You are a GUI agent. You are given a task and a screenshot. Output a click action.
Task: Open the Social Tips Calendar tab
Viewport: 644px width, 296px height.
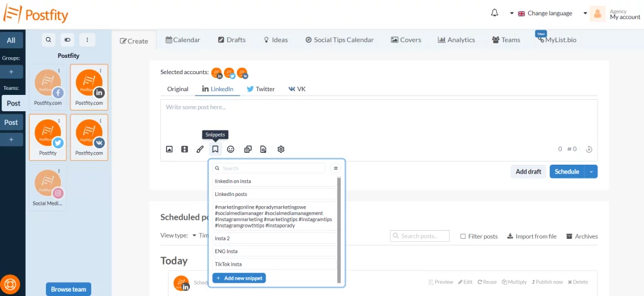(x=340, y=40)
